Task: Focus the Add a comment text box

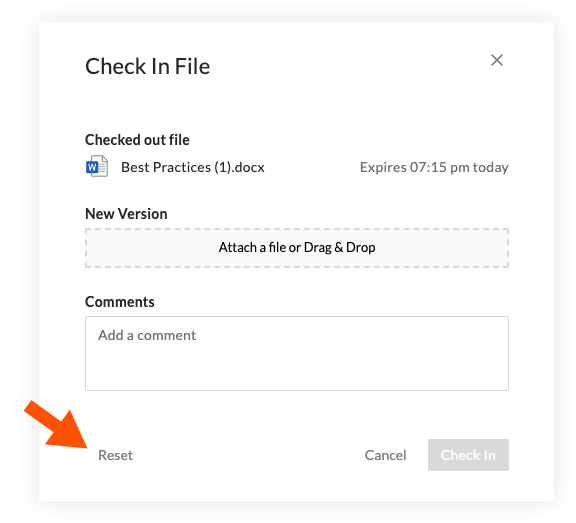Action: click(297, 353)
